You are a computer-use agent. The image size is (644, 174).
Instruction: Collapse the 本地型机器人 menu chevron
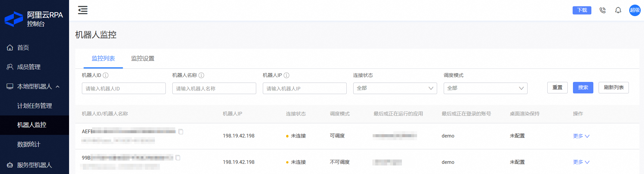click(58, 87)
